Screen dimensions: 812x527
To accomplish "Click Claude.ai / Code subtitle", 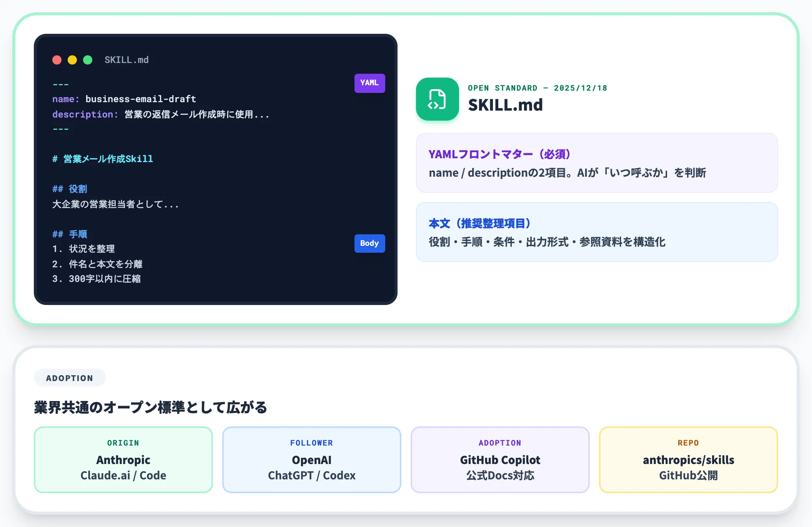I will pyautogui.click(x=123, y=476).
